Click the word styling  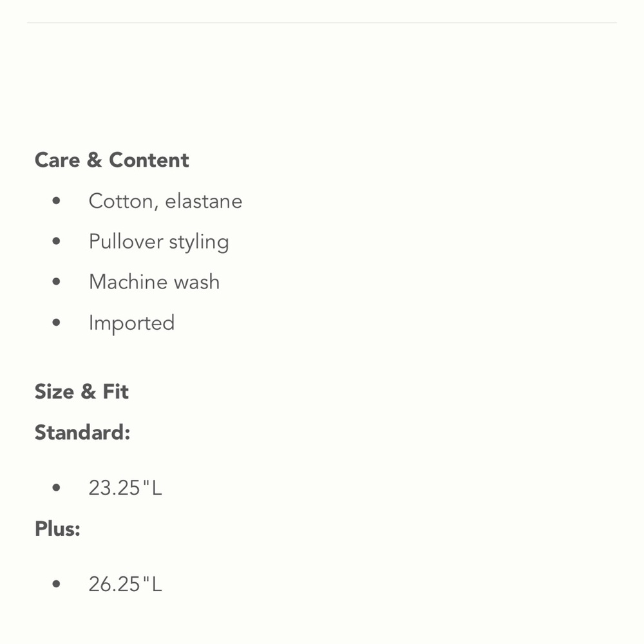tap(199, 242)
